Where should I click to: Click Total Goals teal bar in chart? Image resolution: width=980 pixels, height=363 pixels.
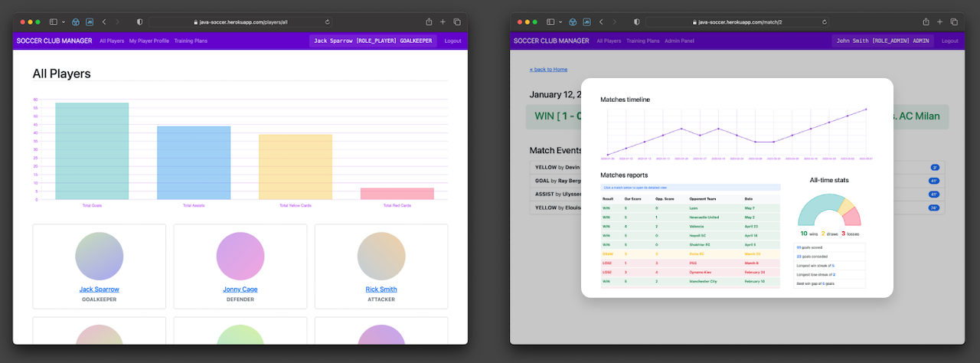point(92,151)
